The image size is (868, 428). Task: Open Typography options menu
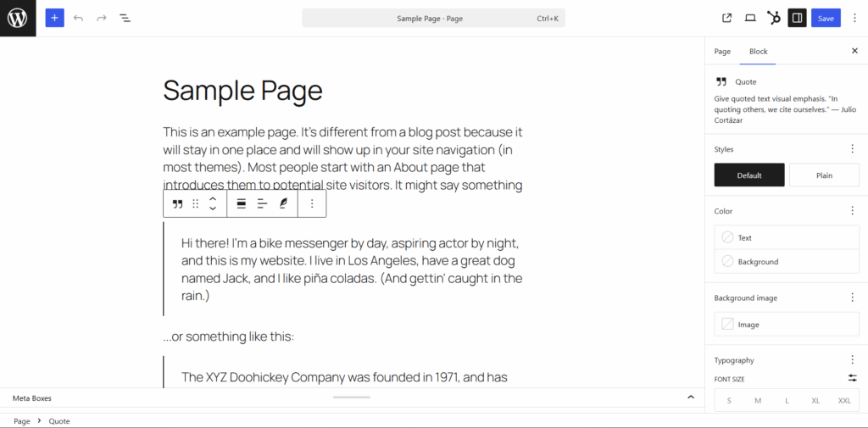tap(852, 360)
